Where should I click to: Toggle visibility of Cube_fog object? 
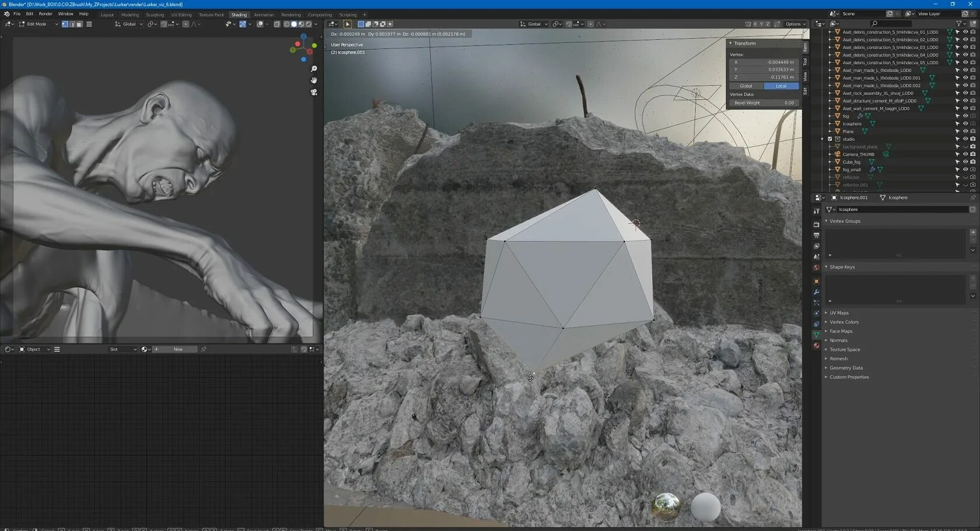[965, 162]
